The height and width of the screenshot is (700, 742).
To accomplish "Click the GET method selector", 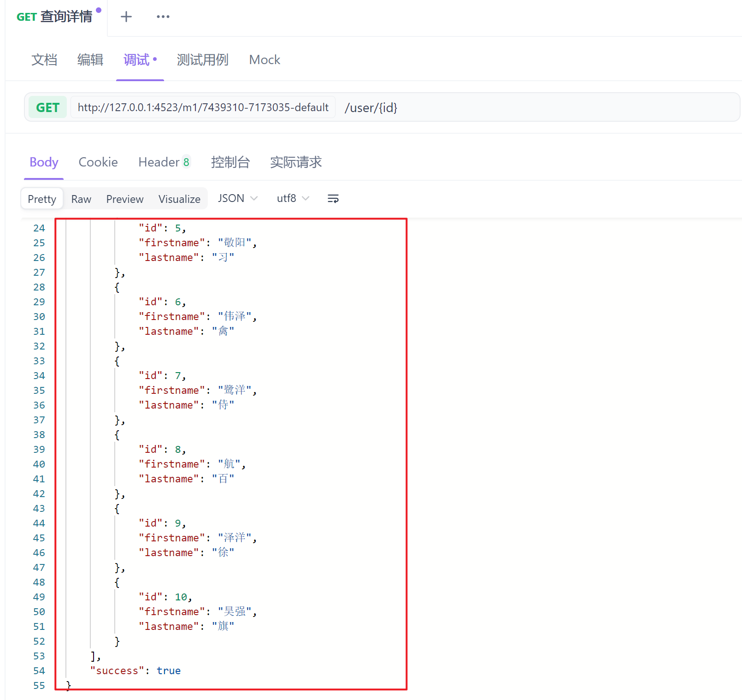I will pyautogui.click(x=48, y=107).
